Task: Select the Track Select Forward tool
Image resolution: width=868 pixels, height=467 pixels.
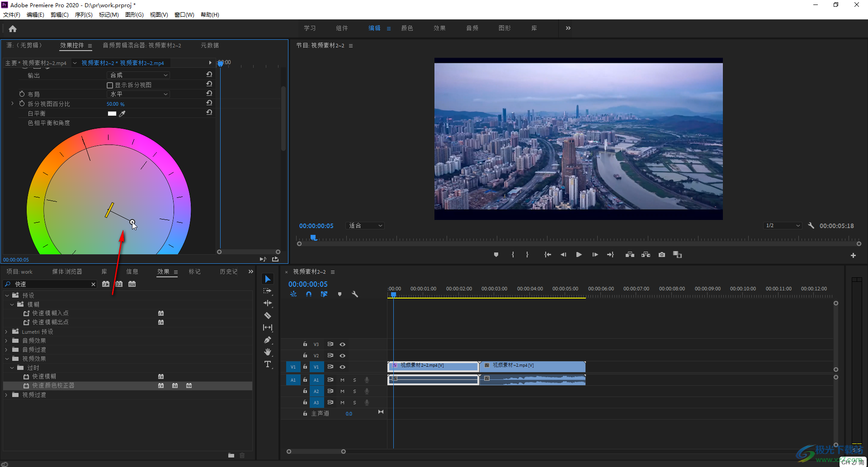Action: (x=268, y=291)
